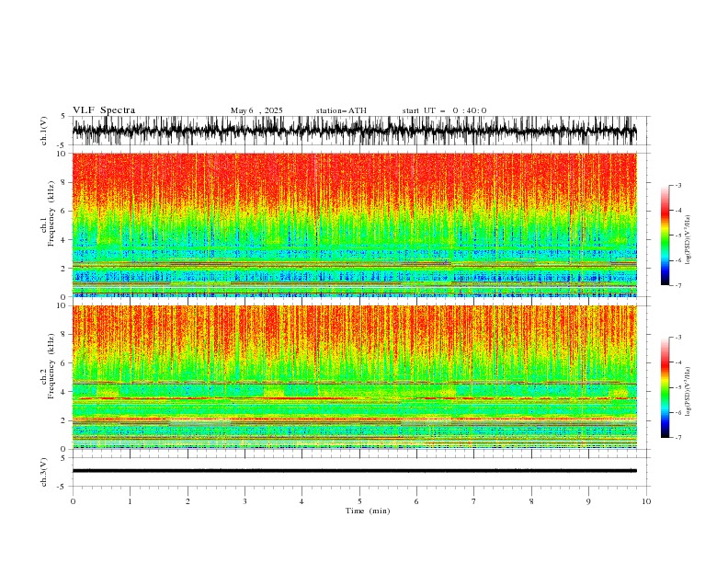Click the "-7" label on ch.1 color bar

click(677, 285)
